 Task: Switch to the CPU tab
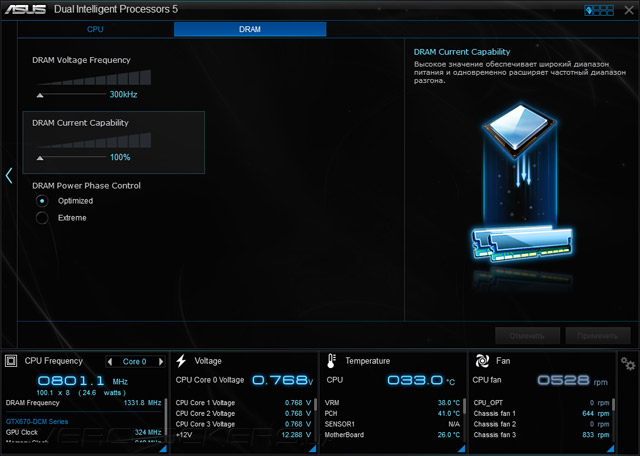(95, 29)
